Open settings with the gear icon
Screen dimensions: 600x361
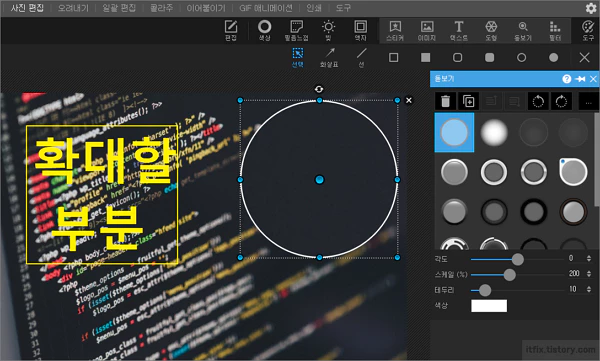(x=591, y=8)
